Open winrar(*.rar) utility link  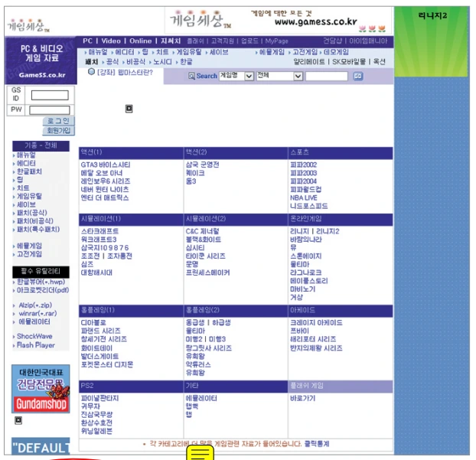point(37,313)
